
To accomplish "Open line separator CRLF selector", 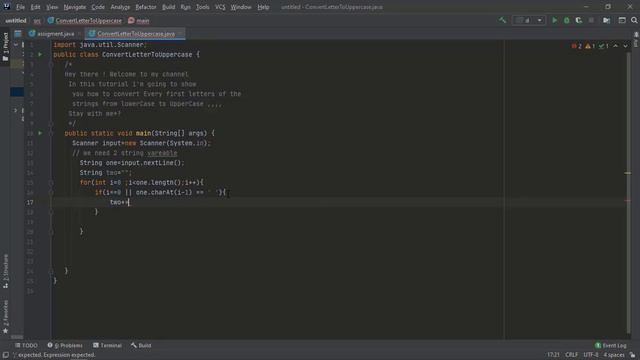I will pyautogui.click(x=571, y=355).
